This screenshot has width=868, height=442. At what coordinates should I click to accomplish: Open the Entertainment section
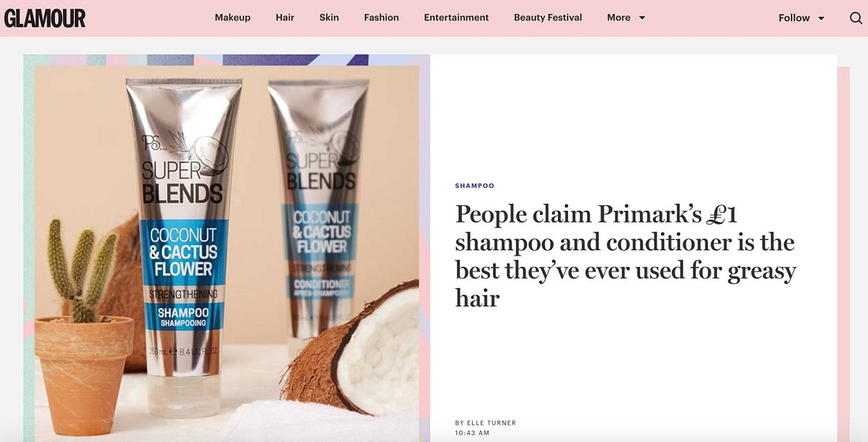pos(456,17)
